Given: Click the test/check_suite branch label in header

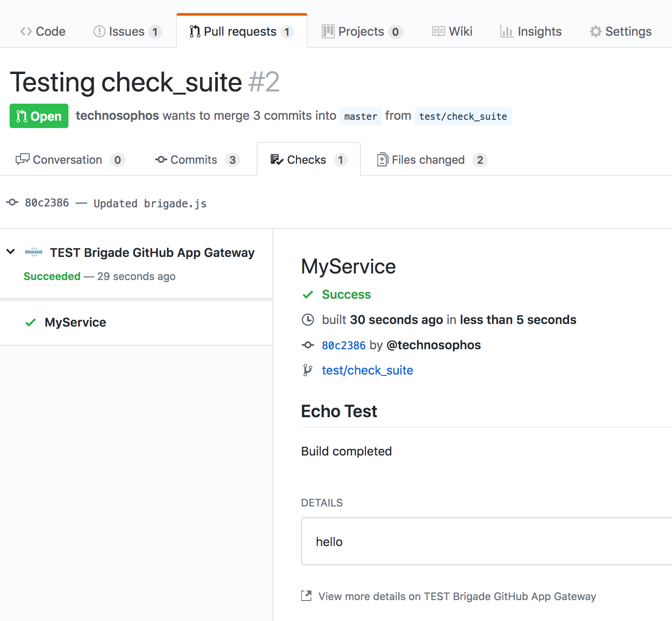Looking at the screenshot, I should 463,116.
